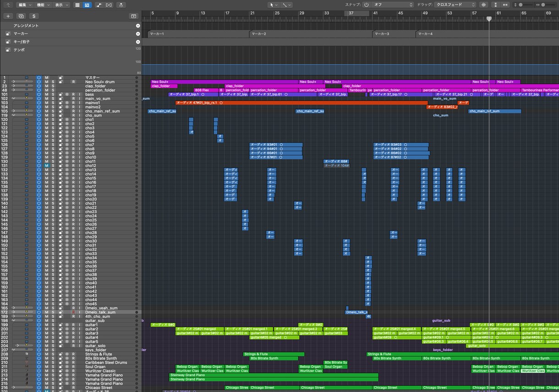Click the vertical auto zoom icon
The image size is (559, 392).
[x=495, y=5]
